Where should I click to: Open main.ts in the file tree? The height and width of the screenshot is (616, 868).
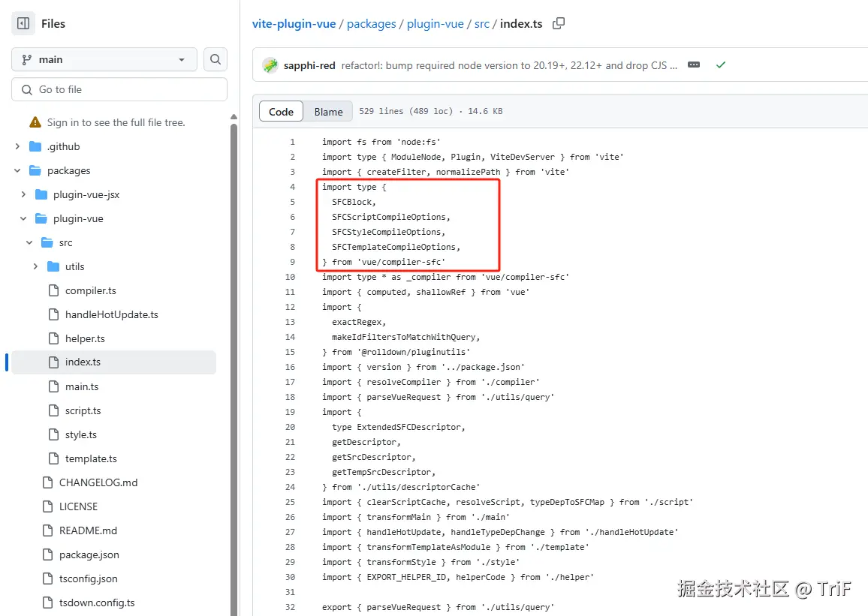click(x=81, y=386)
